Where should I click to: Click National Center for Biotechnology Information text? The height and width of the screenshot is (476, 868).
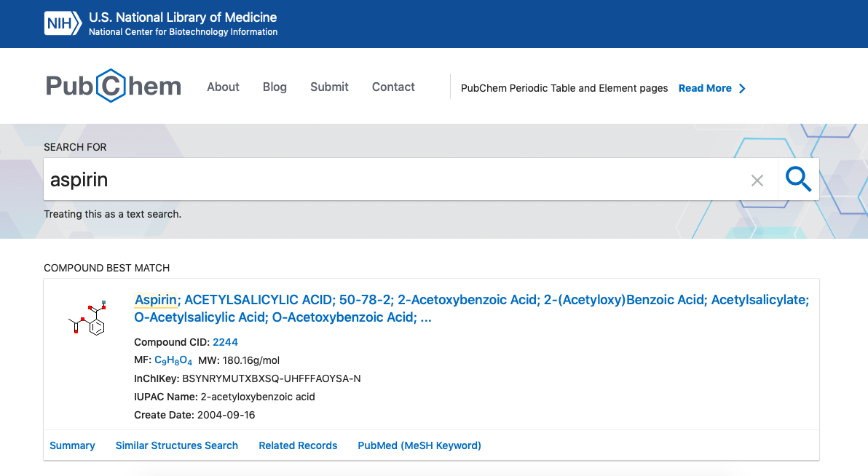tap(184, 32)
